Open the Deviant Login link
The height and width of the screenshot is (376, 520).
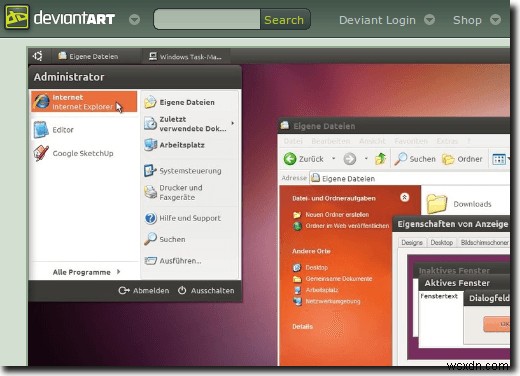(377, 20)
